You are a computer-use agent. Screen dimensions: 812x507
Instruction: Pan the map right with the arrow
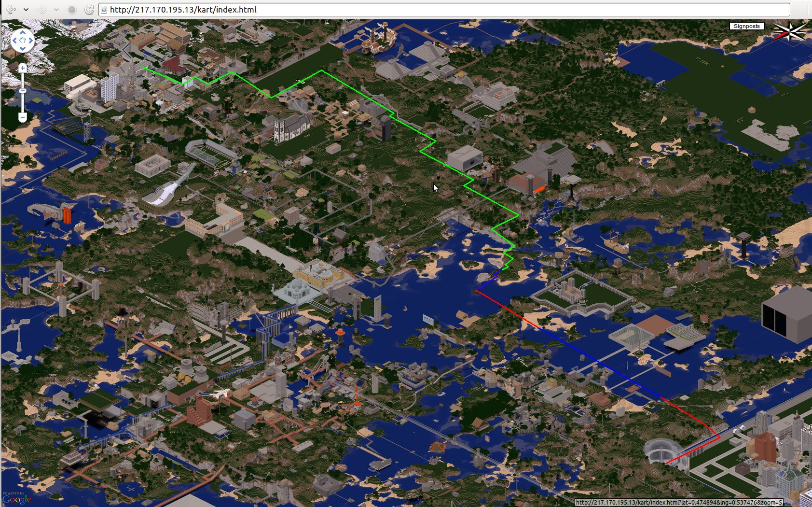tap(30, 41)
